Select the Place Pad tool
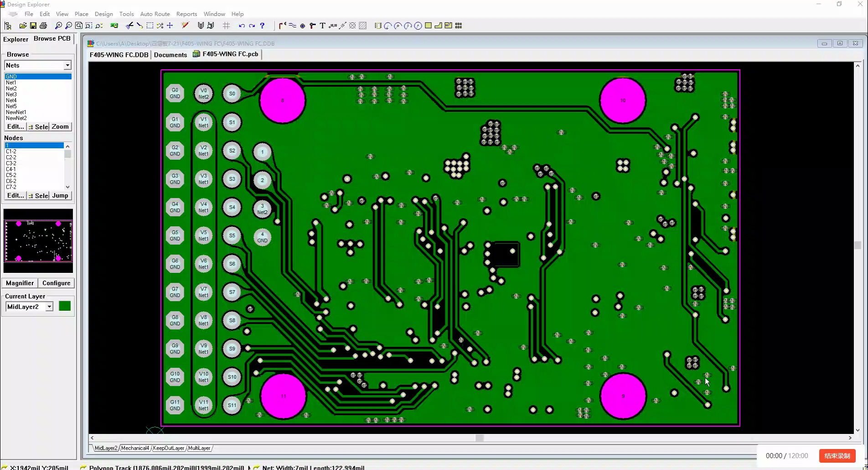868x470 pixels. tap(302, 26)
